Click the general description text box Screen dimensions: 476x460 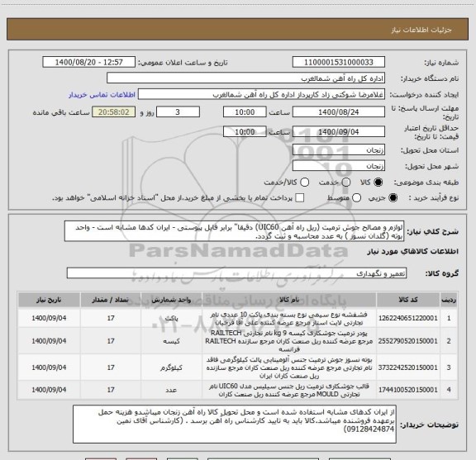pos(235,231)
